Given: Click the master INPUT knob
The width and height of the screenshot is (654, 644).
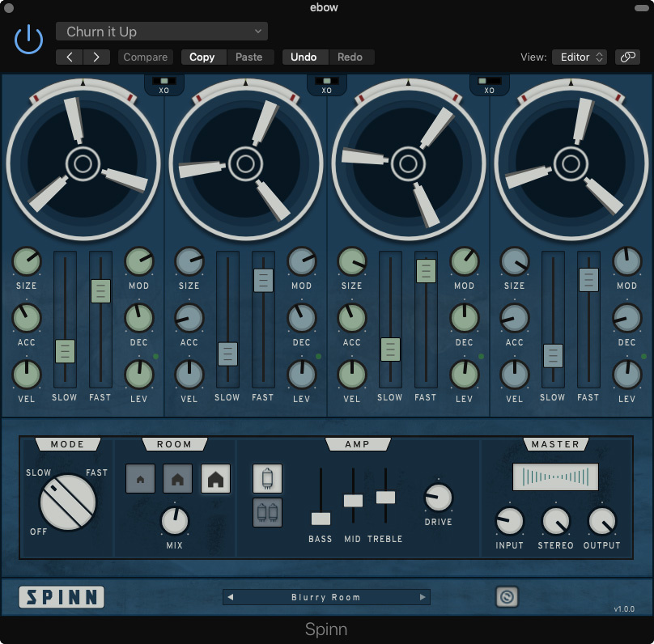Looking at the screenshot, I should pyautogui.click(x=510, y=520).
